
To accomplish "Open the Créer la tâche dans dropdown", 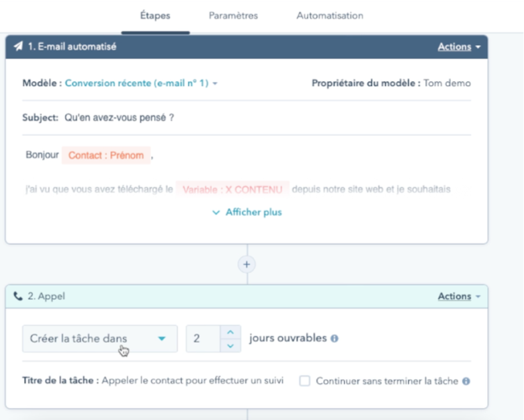I will [100, 339].
